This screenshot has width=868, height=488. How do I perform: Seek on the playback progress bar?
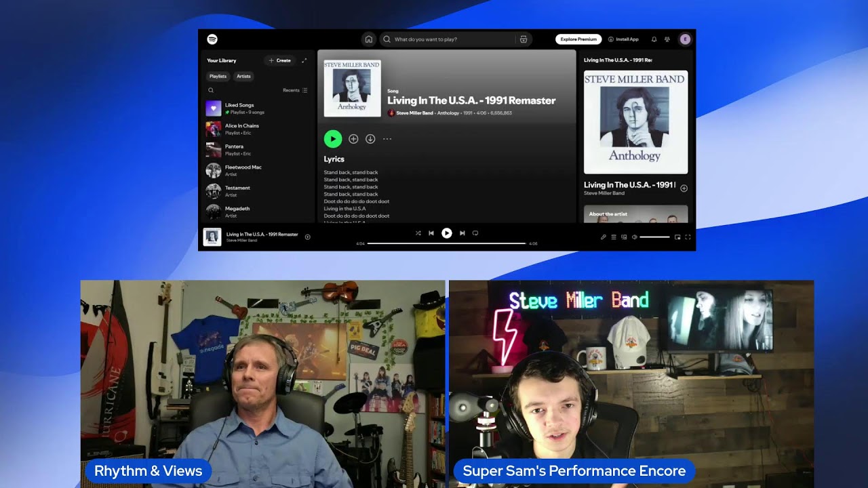[447, 243]
